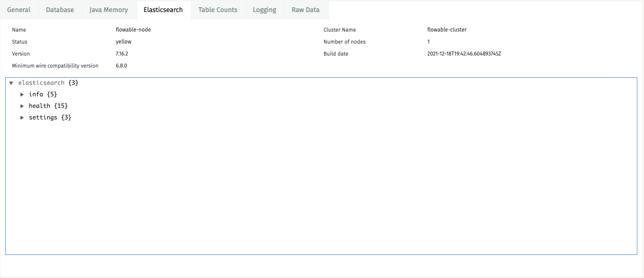Click the yellow status value
This screenshot has height=278, width=644.
click(x=123, y=41)
